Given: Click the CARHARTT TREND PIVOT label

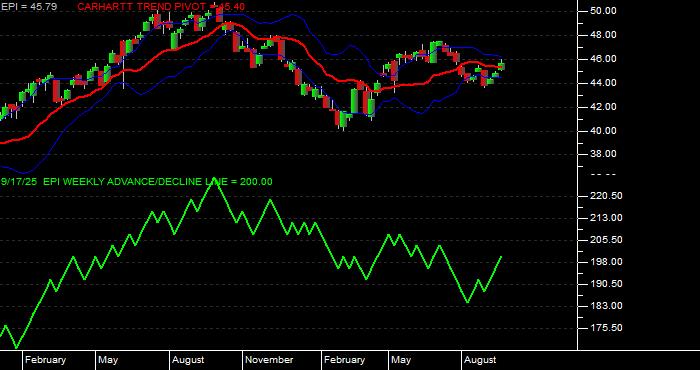Looking at the screenshot, I should pos(161,7).
